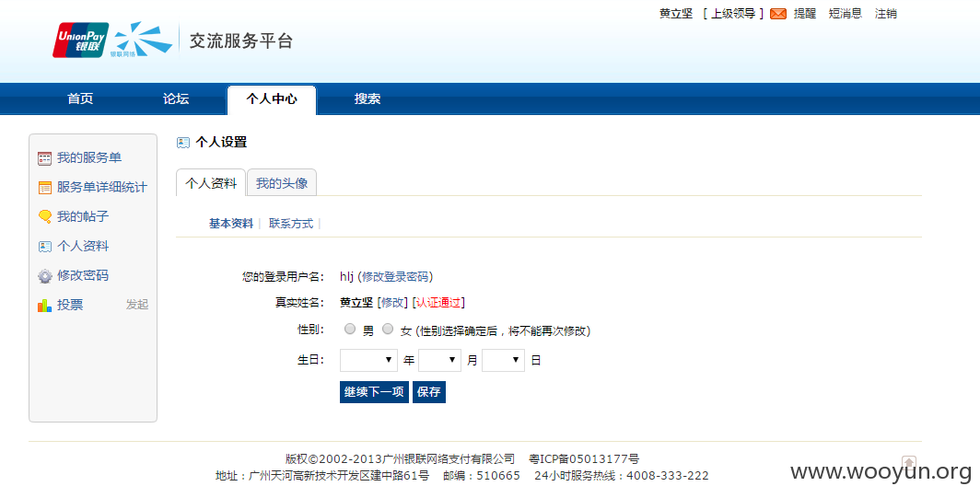Viewport: 980px width, 498px height.
Task: Click the 上级领导 role label
Action: 733,14
